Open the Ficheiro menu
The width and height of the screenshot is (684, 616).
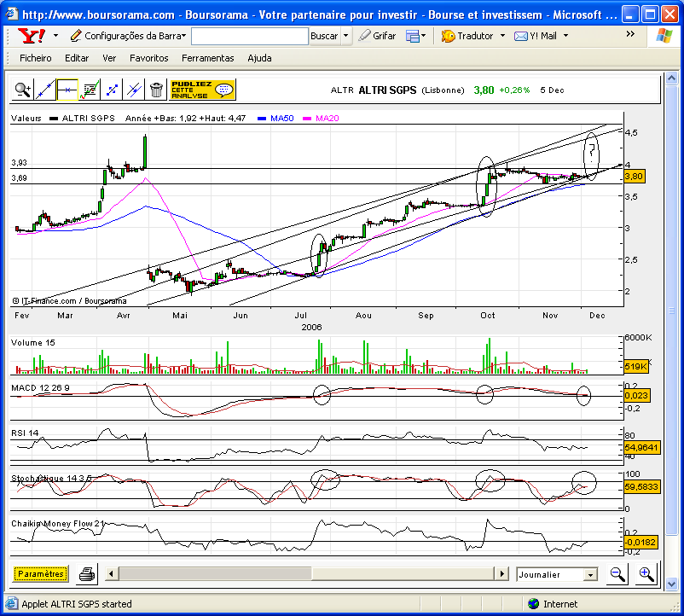click(x=35, y=58)
